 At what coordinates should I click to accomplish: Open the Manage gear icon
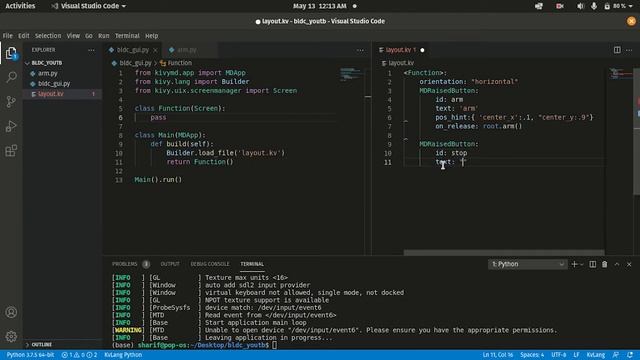11,336
